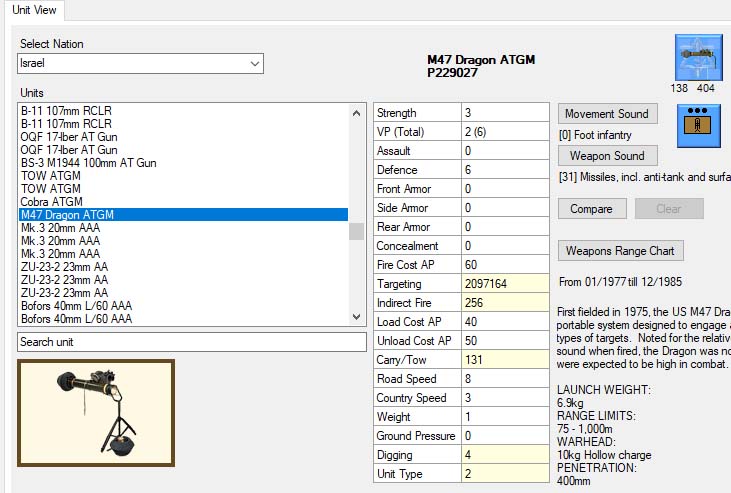731x493 pixels.
Task: Select BS-3 M1944 100mm AT Gun
Action: [x=184, y=163]
